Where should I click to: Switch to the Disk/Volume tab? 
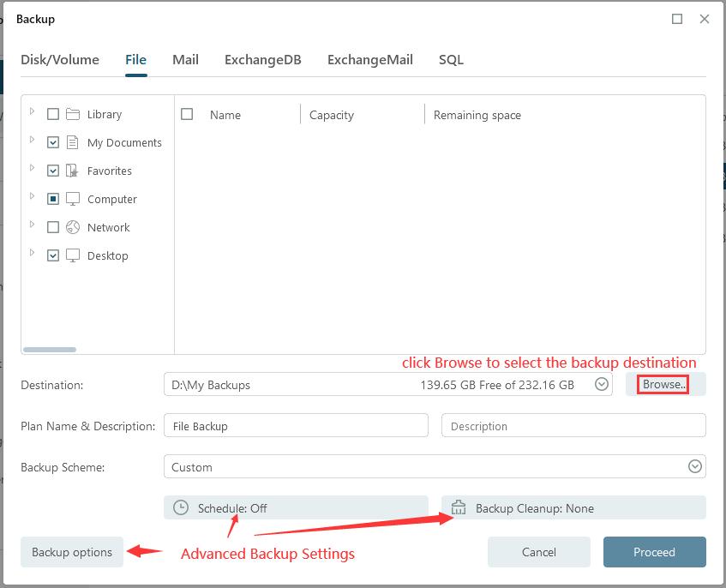[x=60, y=60]
